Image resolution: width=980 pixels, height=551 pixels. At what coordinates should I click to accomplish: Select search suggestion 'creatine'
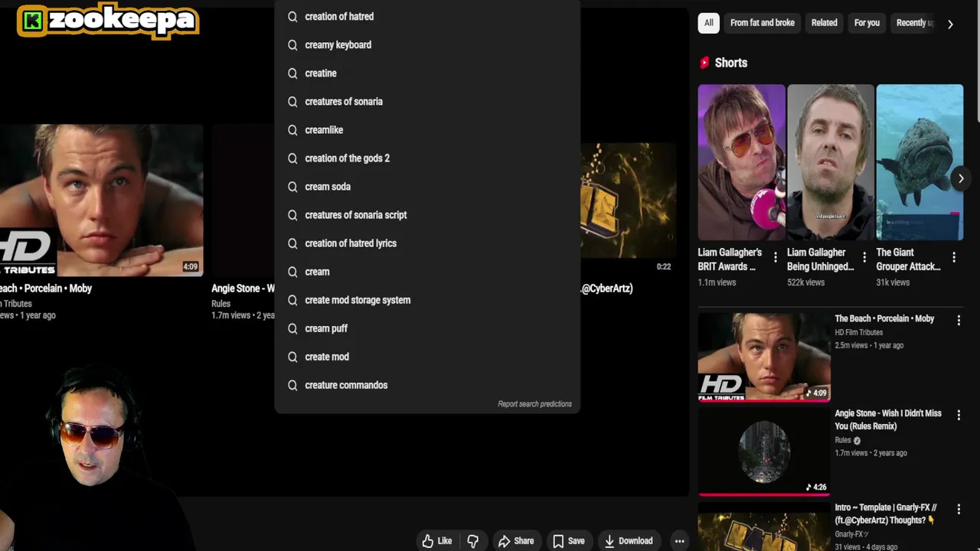point(427,73)
